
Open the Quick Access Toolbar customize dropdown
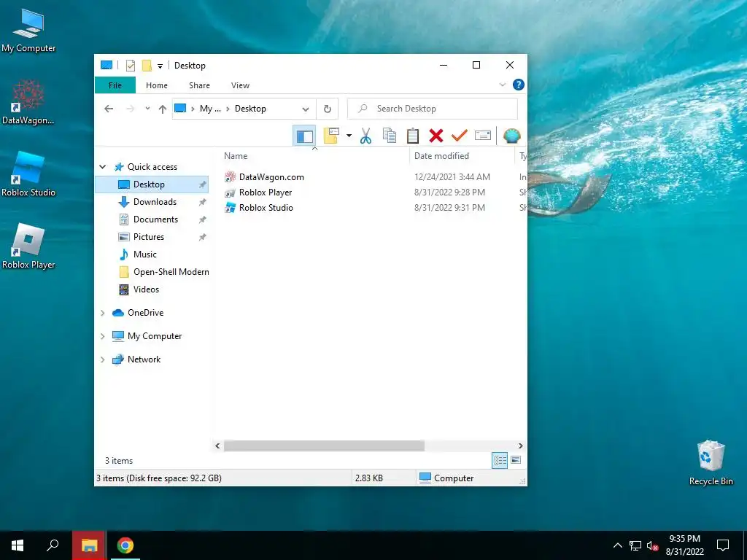[160, 66]
